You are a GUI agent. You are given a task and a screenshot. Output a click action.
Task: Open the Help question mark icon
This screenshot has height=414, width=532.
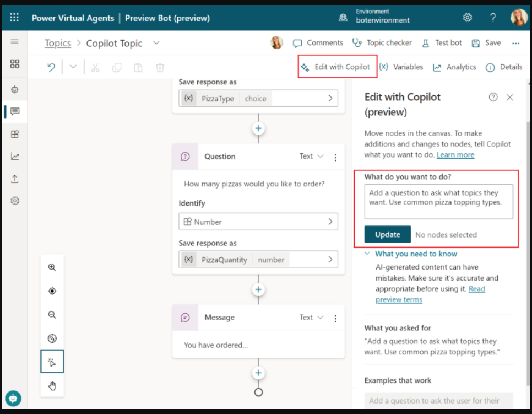click(x=493, y=17)
